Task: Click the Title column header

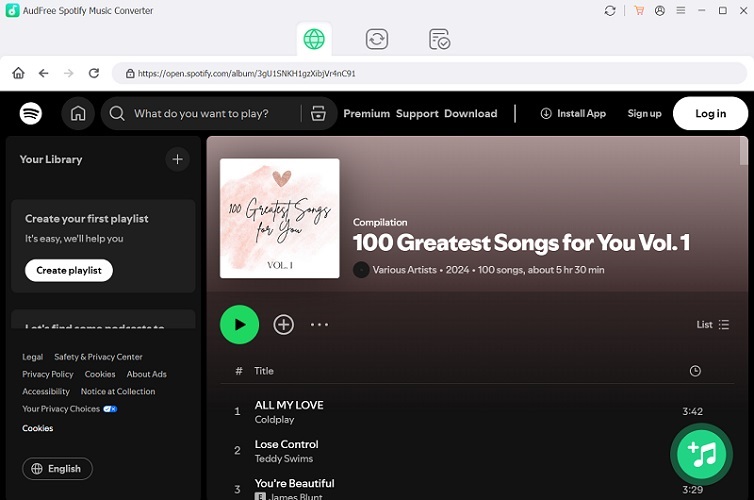Action: point(264,371)
